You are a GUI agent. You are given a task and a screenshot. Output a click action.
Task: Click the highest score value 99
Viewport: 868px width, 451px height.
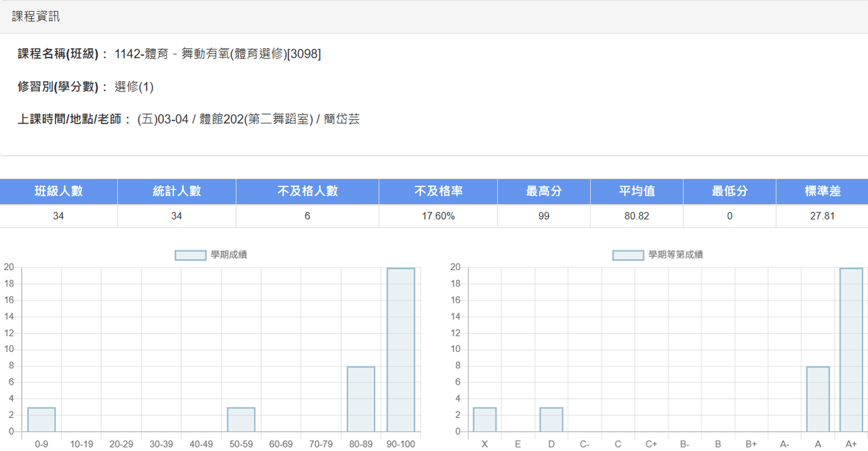544,216
